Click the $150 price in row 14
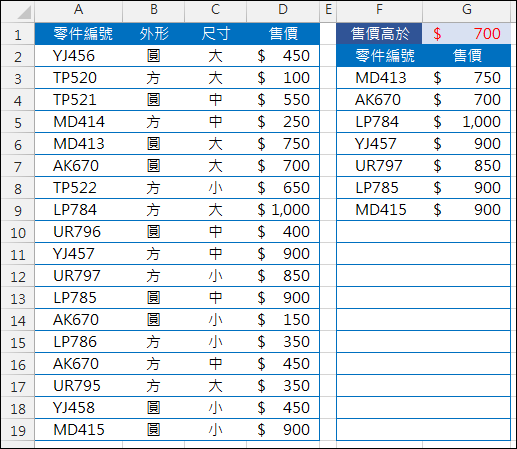 (283, 320)
